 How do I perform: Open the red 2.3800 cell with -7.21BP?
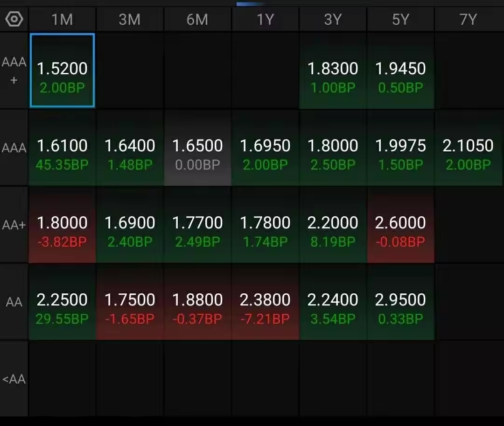point(265,302)
